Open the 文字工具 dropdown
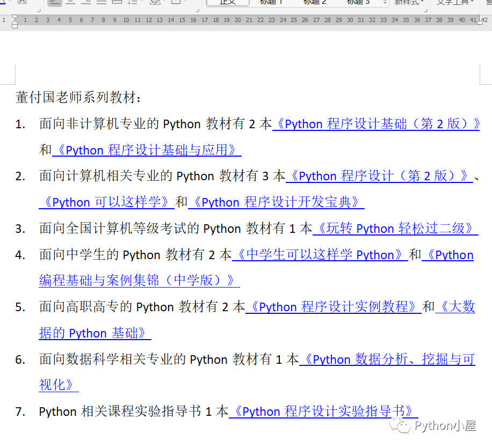 pyautogui.click(x=455, y=3)
